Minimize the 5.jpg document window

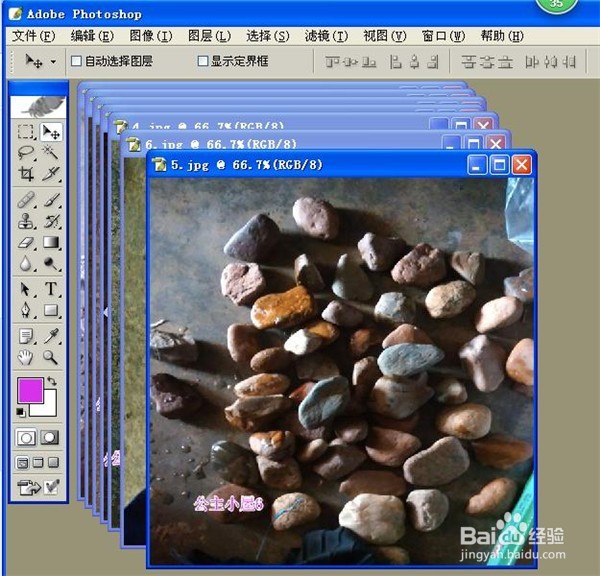tap(477, 165)
